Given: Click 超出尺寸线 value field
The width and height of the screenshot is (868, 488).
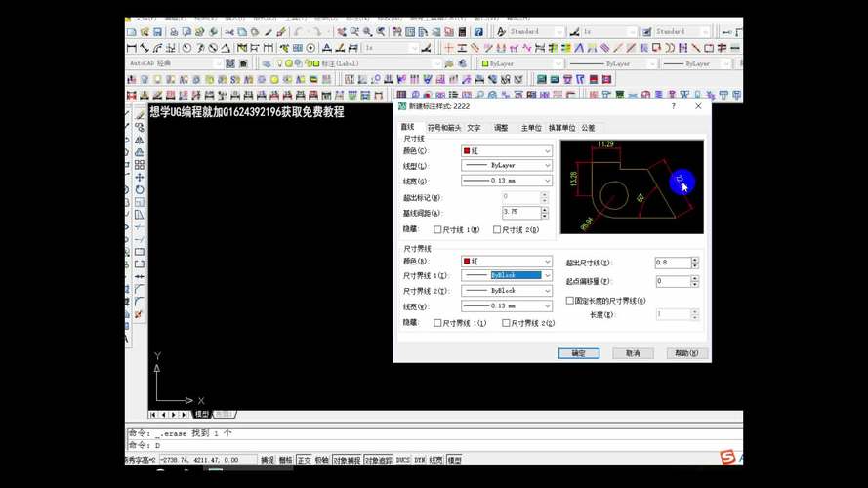Looking at the screenshot, I should (673, 263).
